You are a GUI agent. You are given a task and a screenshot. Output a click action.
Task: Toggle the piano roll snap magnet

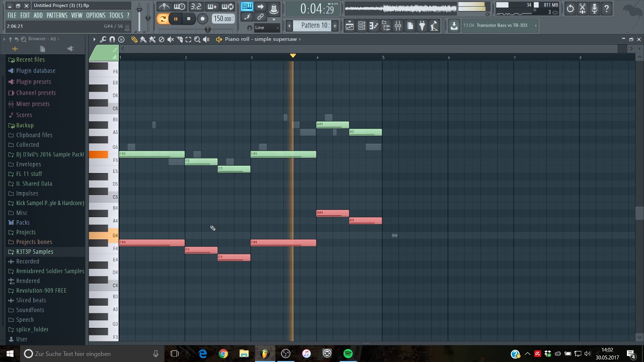[x=112, y=39]
